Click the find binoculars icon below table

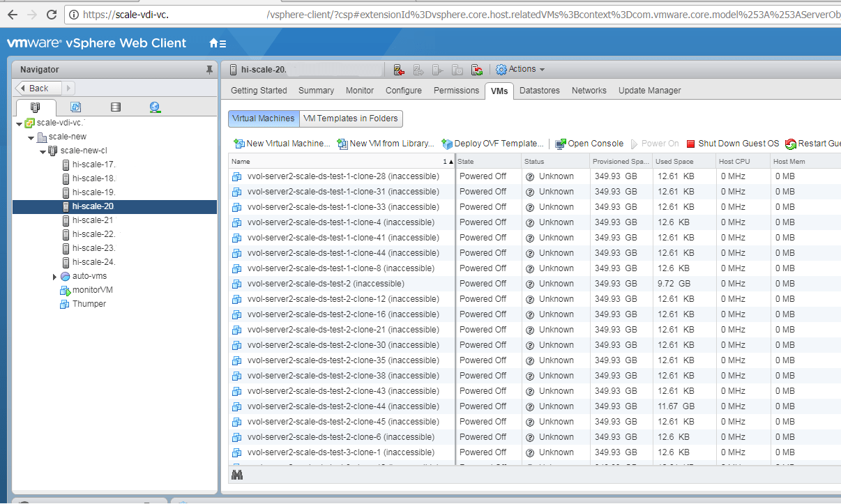click(237, 475)
